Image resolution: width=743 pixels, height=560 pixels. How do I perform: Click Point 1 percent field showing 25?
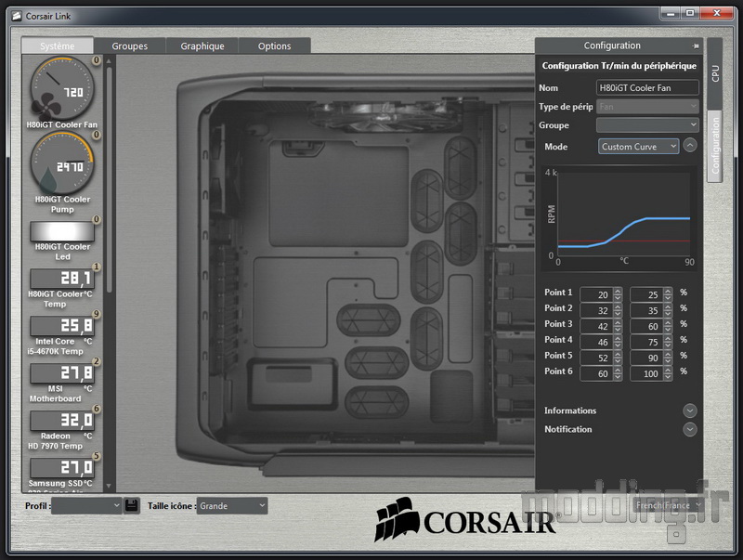(646, 294)
